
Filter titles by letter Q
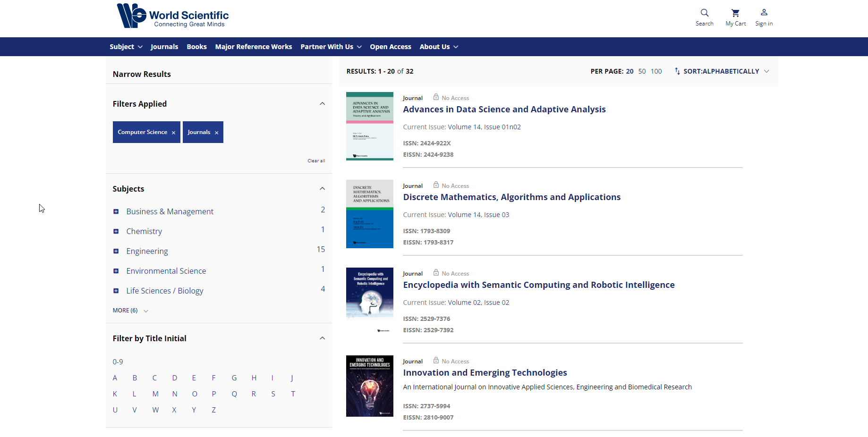point(234,394)
